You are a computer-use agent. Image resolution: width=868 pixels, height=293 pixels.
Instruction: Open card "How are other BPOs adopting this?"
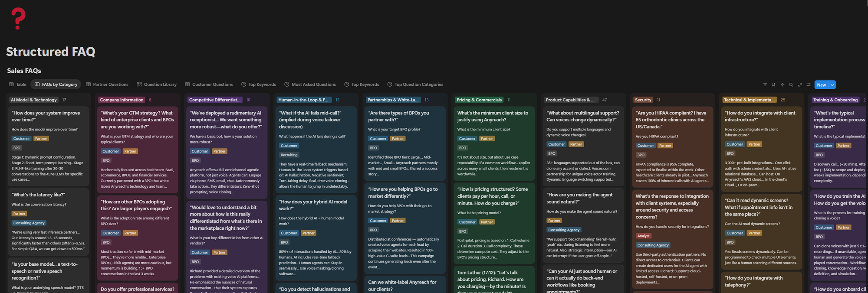138,238
